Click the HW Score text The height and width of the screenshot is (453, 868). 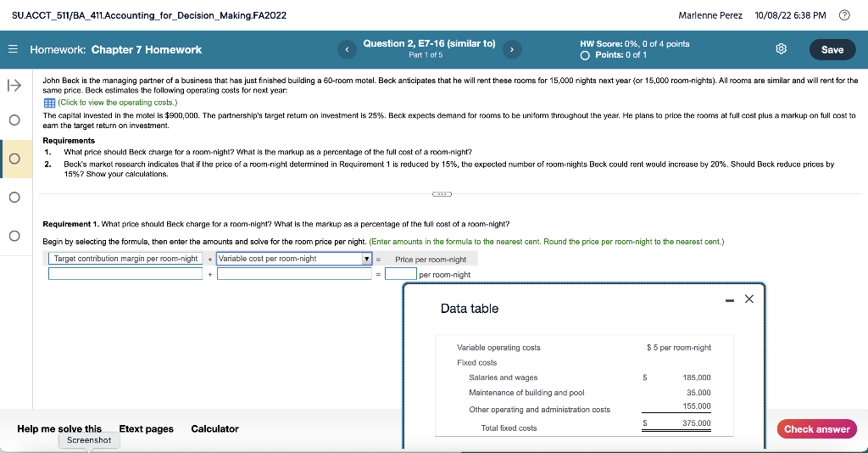[634, 44]
